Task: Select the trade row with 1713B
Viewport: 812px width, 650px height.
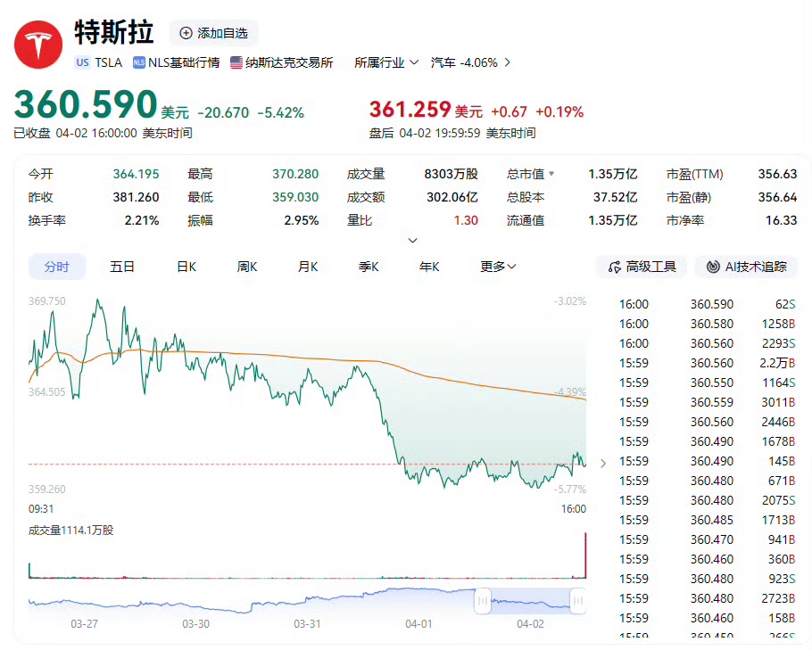Action: pyautogui.click(x=707, y=520)
